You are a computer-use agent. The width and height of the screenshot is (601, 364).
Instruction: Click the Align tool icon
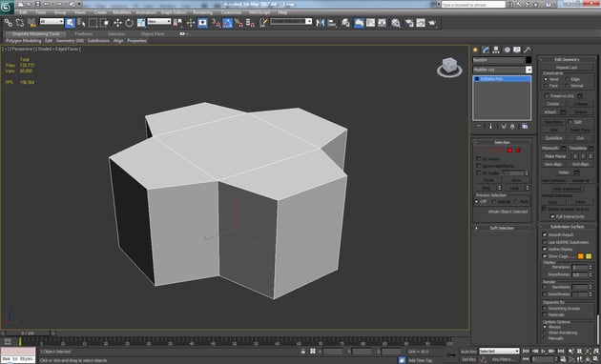[x=332, y=23]
